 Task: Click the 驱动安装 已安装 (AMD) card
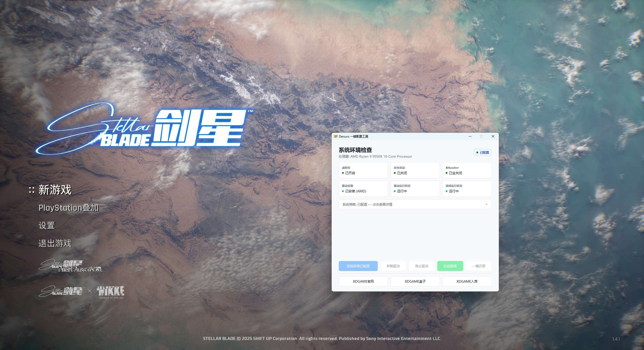click(x=363, y=189)
